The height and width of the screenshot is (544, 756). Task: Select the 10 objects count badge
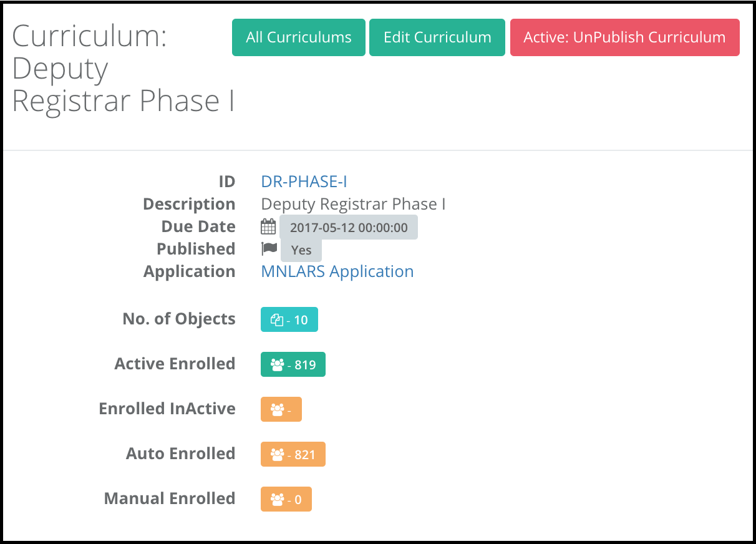point(289,320)
